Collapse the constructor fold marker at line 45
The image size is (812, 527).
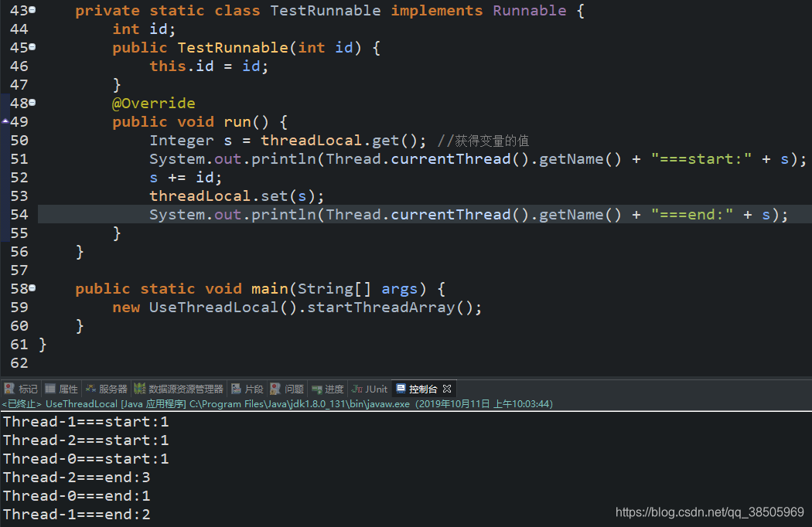click(x=32, y=47)
